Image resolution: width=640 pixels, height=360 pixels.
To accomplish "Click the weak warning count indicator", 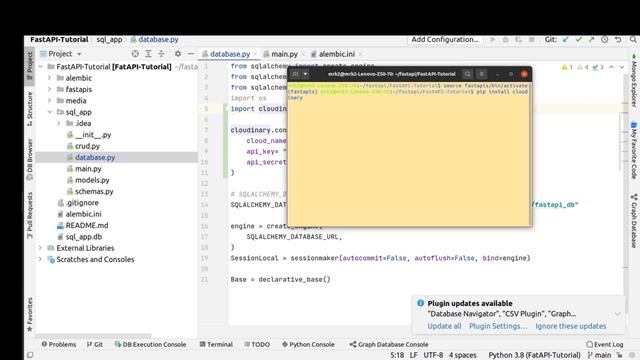I will 582,67.
